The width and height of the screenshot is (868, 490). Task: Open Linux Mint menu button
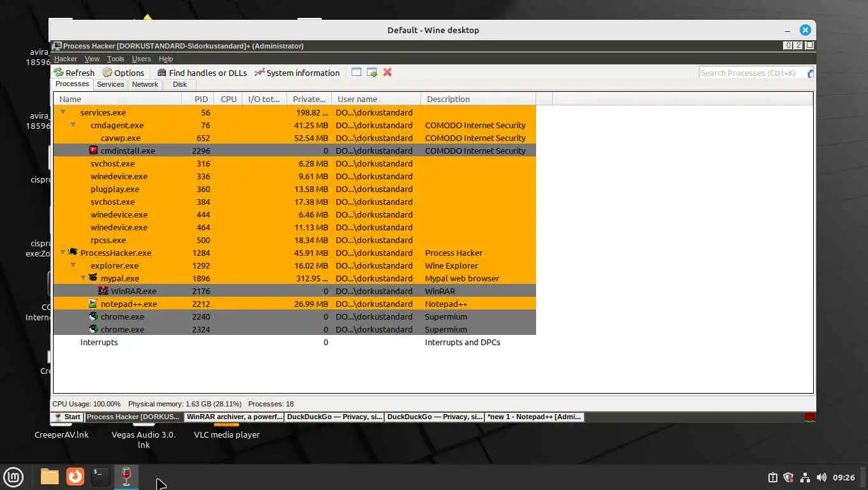14,477
